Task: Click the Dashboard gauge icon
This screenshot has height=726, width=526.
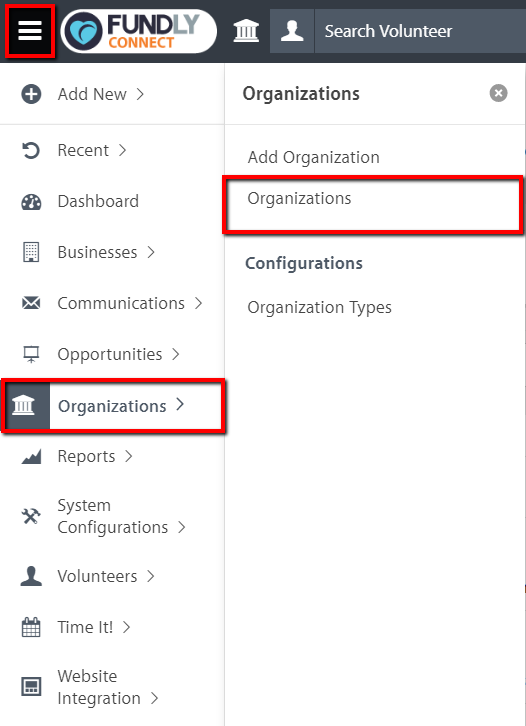Action: pos(31,201)
